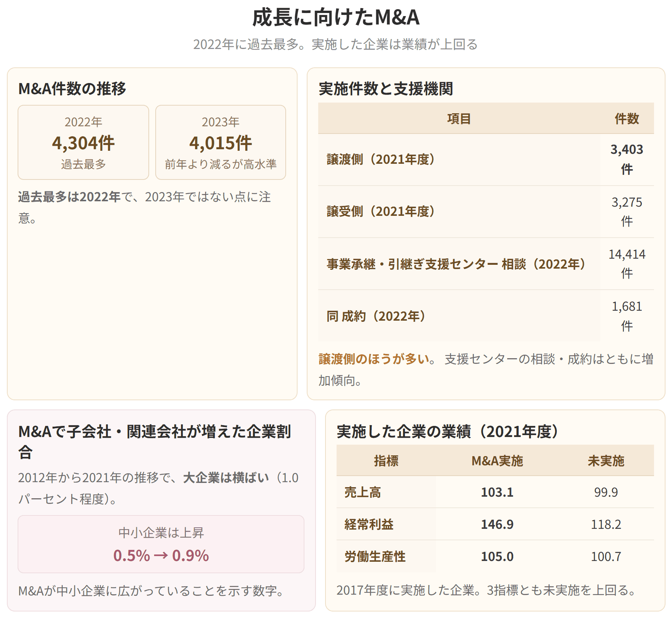Click the value 146.9
The width and height of the screenshot is (672, 618).
(497, 524)
